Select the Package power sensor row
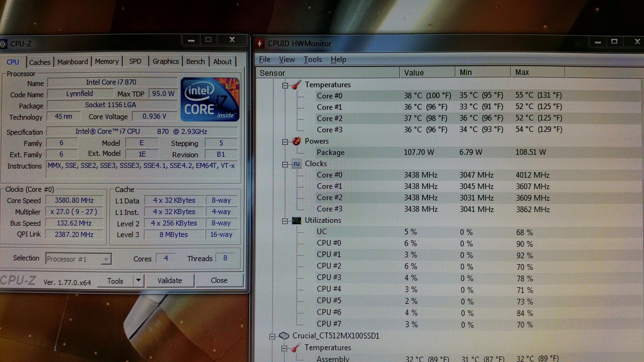 [x=331, y=152]
